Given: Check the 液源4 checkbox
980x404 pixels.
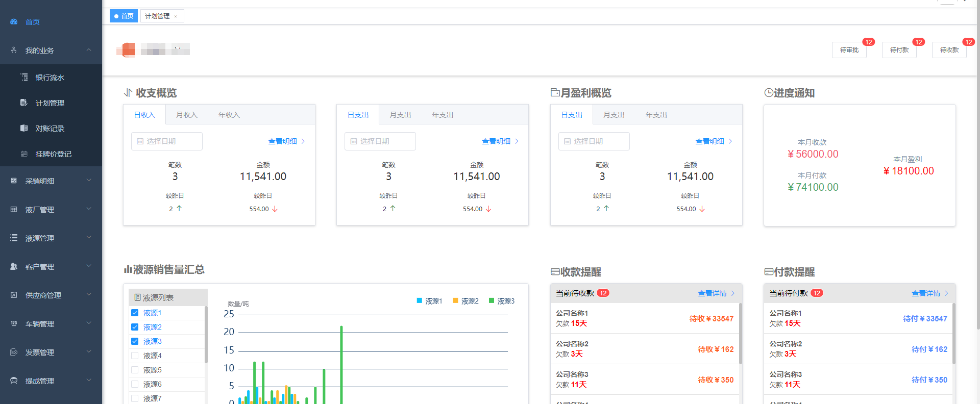Looking at the screenshot, I should tap(135, 356).
